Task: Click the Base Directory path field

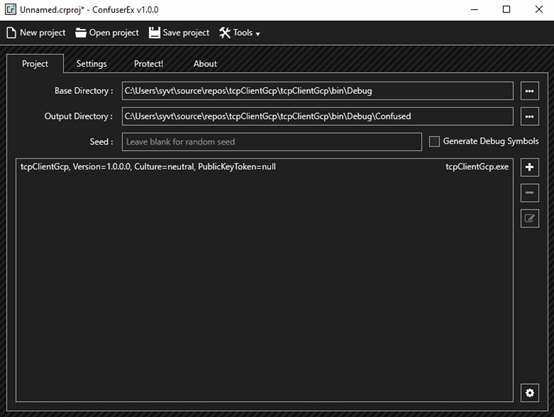Action: 318,91
